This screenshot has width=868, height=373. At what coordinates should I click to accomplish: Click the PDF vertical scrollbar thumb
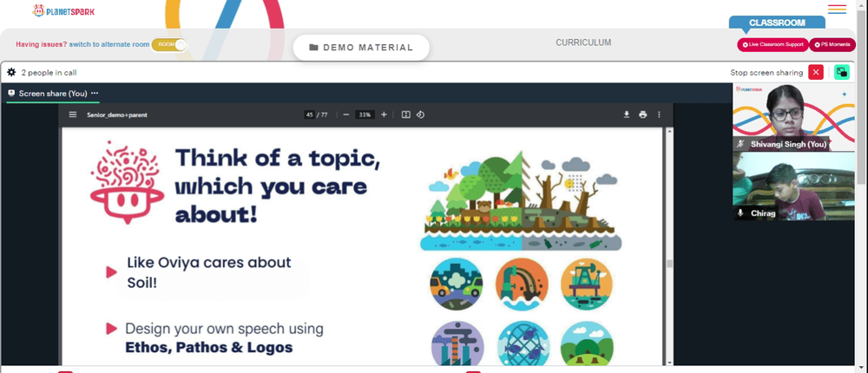coord(670,264)
